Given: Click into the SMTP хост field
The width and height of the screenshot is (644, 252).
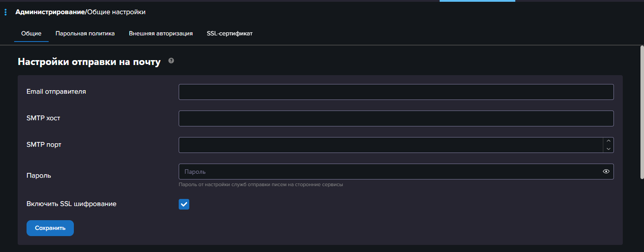Looking at the screenshot, I should tap(396, 118).
